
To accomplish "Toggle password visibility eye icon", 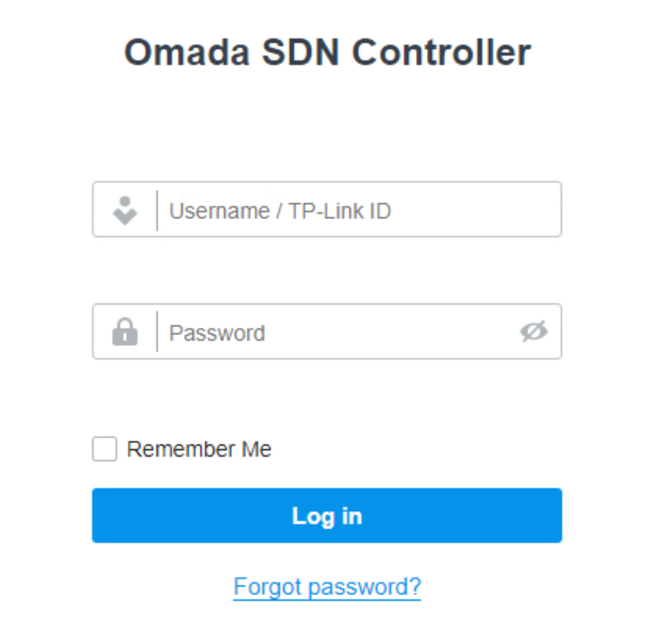I will coord(533,332).
